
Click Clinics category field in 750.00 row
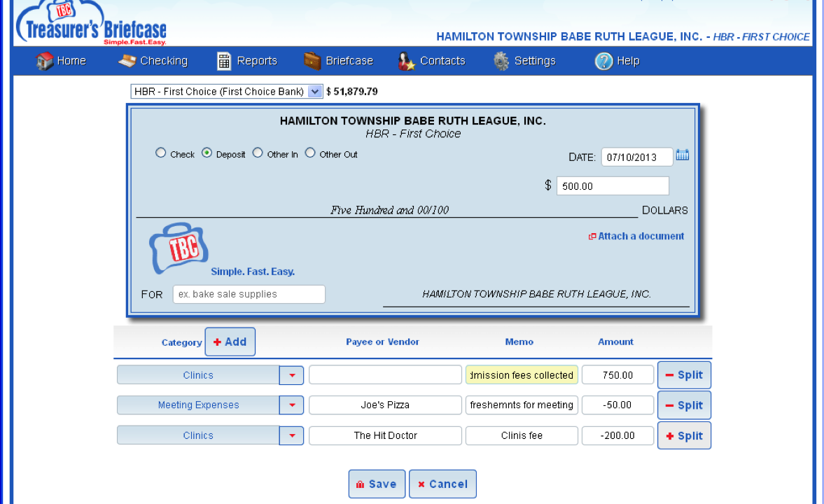[x=198, y=375]
